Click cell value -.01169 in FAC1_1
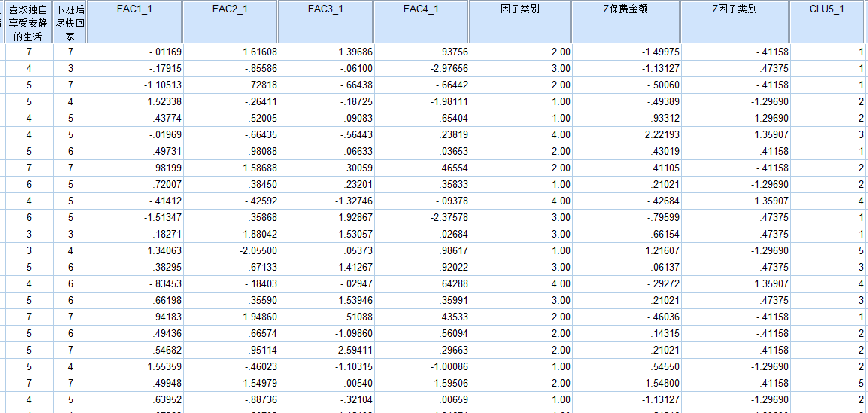Image resolution: width=868 pixels, height=413 pixels. pyautogui.click(x=135, y=52)
